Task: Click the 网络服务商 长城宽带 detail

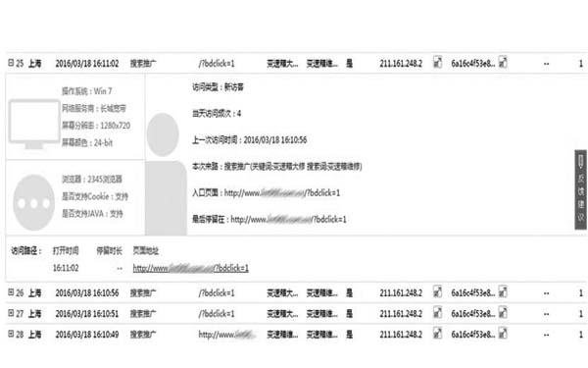Action: [94, 109]
